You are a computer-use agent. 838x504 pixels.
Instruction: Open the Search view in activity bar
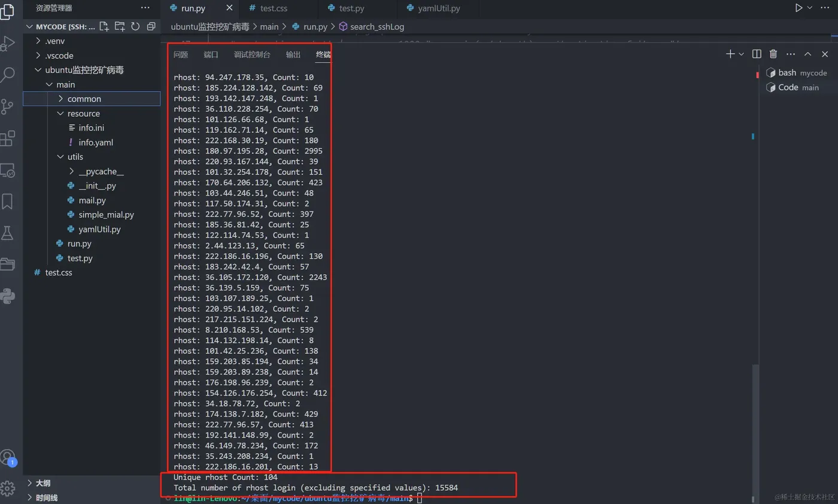point(7,75)
